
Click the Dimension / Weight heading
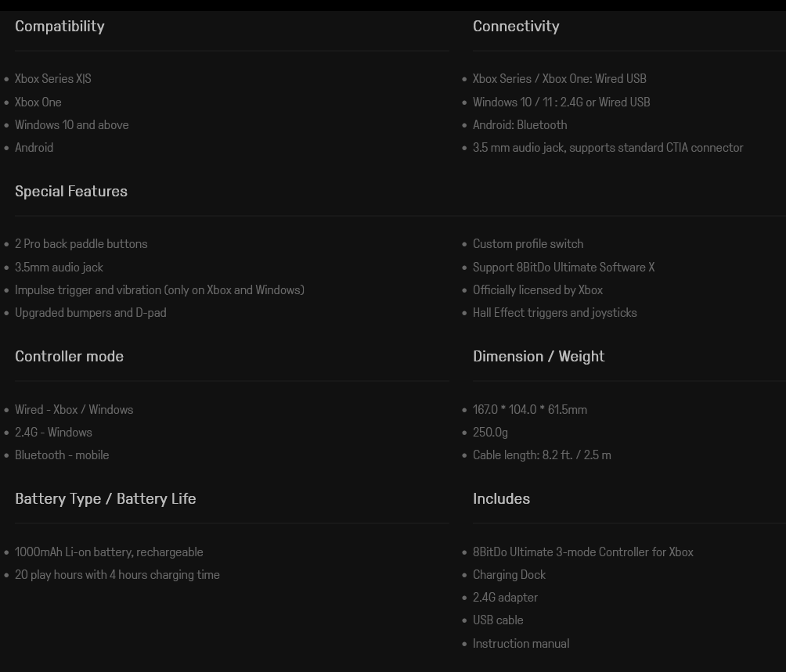pos(539,356)
